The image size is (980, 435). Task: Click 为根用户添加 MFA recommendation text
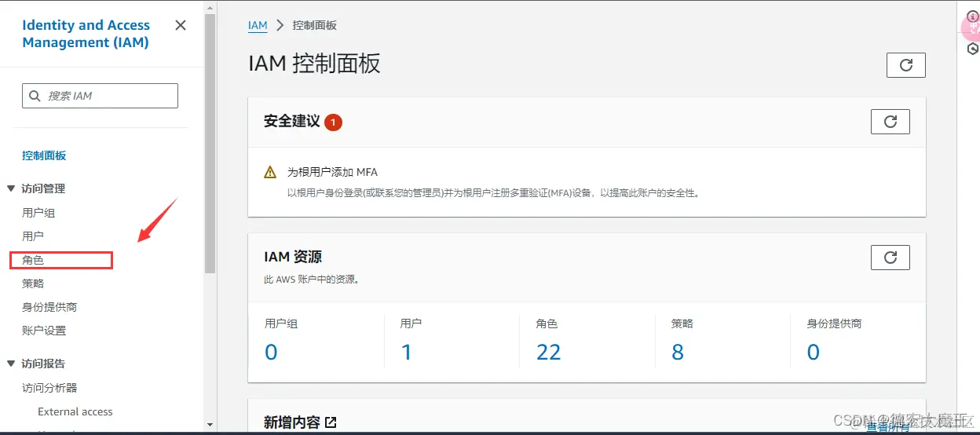pos(333,172)
